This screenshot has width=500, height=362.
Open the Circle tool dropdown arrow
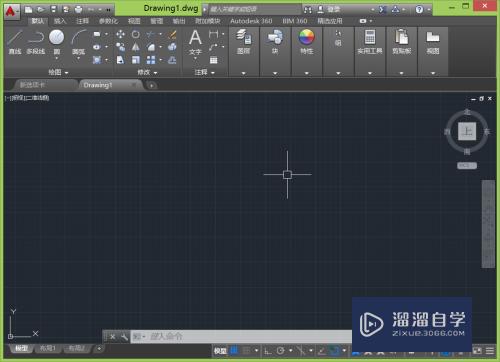click(57, 59)
